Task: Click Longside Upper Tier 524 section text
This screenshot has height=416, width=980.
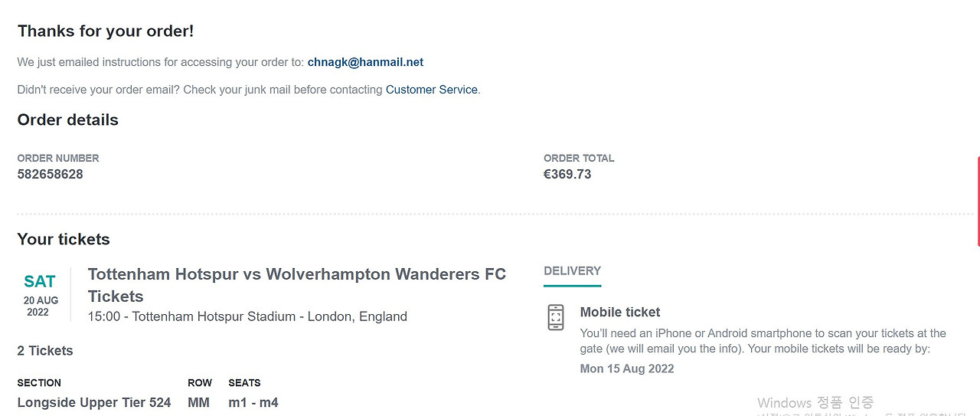Action: (94, 402)
